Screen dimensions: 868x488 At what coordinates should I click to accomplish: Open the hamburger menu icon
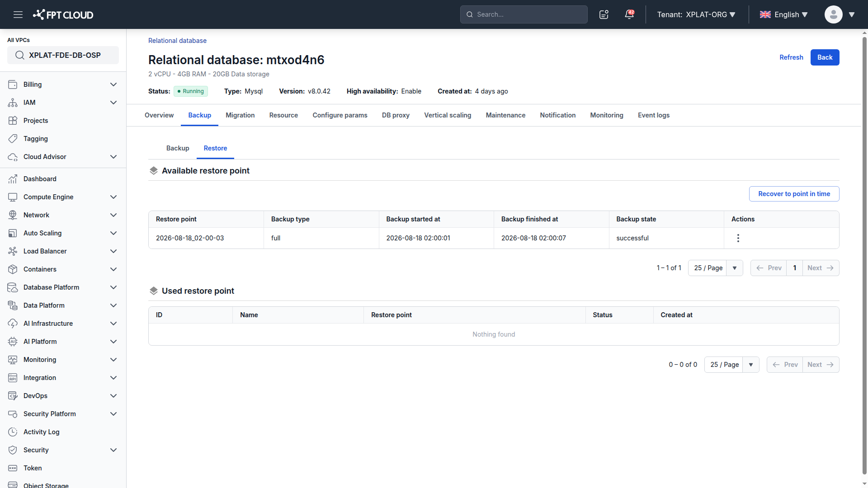[x=18, y=14]
